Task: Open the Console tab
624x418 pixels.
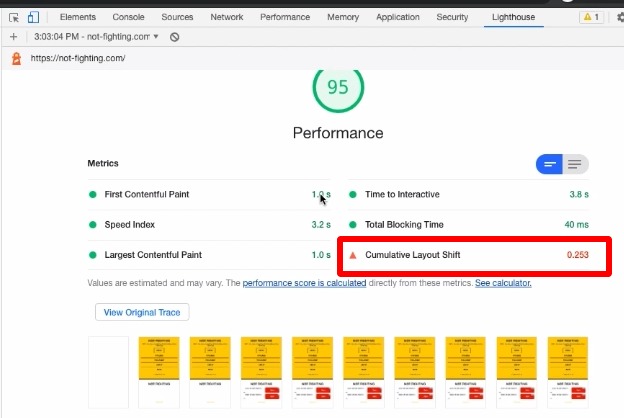Action: [x=128, y=17]
